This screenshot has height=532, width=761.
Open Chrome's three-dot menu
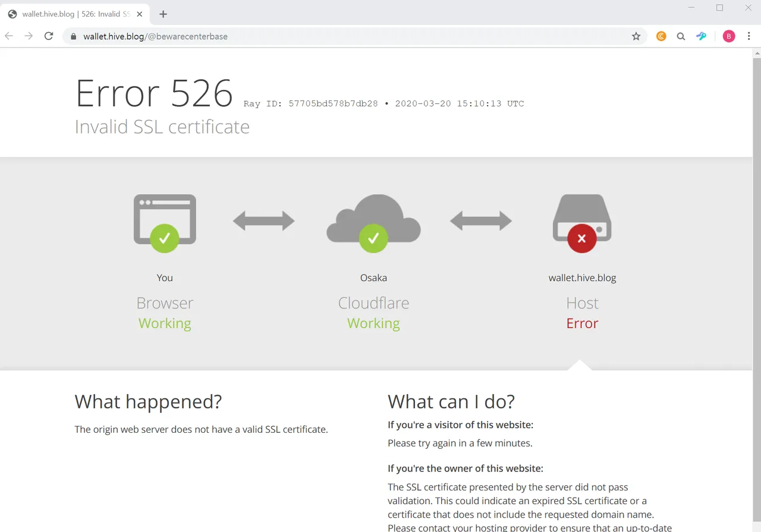749,36
